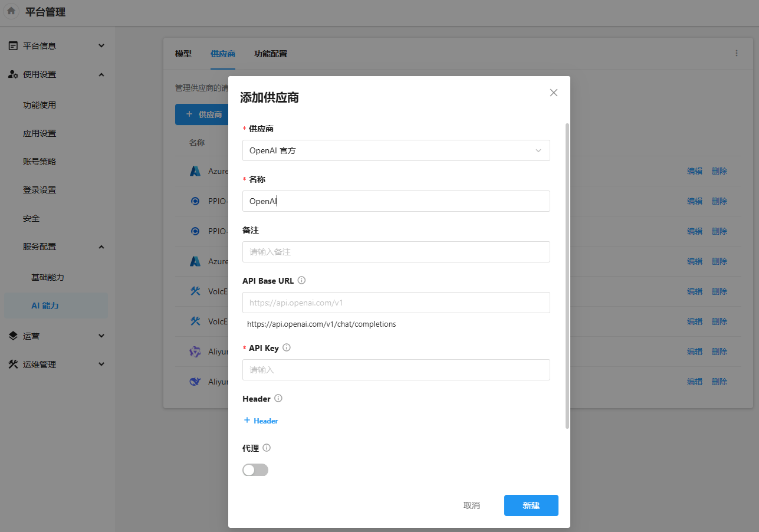Click info icon next to API Key
The image size is (759, 532).
287,348
